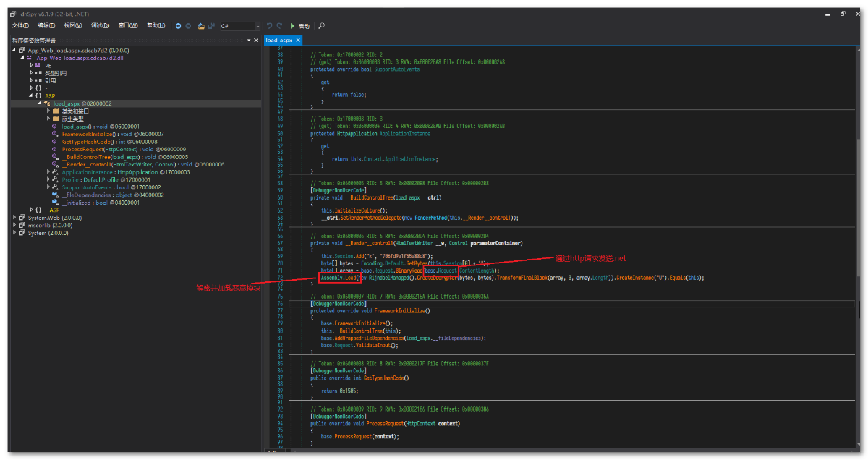Open the 调试(D) menu
The height and width of the screenshot is (460, 868).
point(100,26)
